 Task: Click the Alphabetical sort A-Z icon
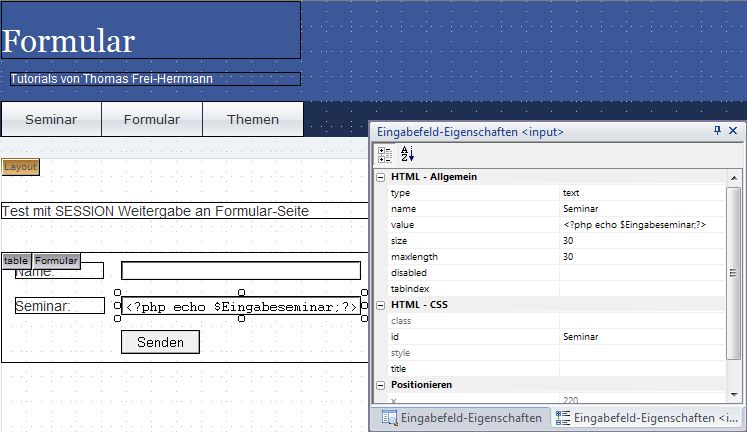[407, 154]
